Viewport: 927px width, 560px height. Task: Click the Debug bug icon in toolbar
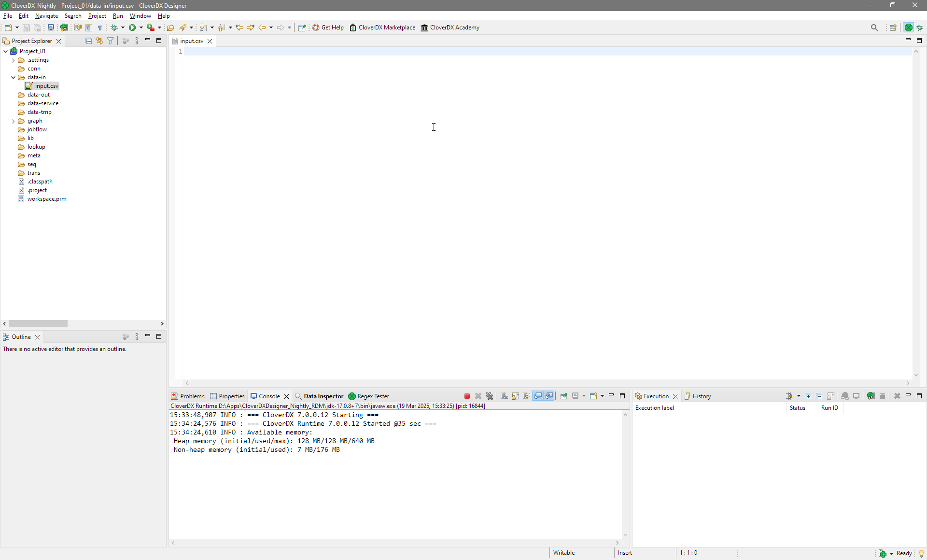pyautogui.click(x=114, y=28)
